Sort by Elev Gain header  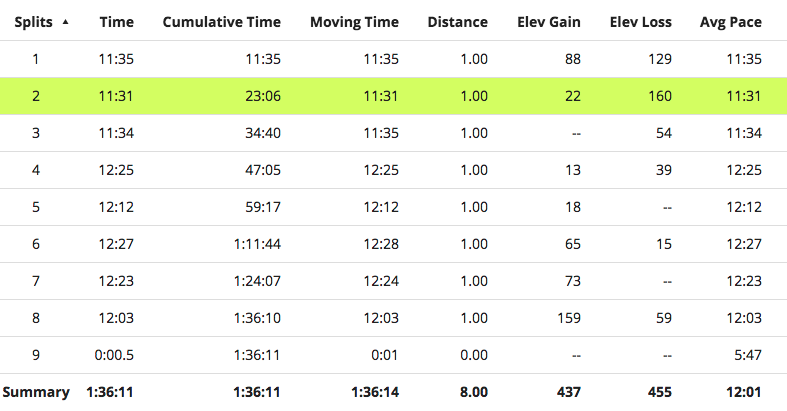point(549,22)
